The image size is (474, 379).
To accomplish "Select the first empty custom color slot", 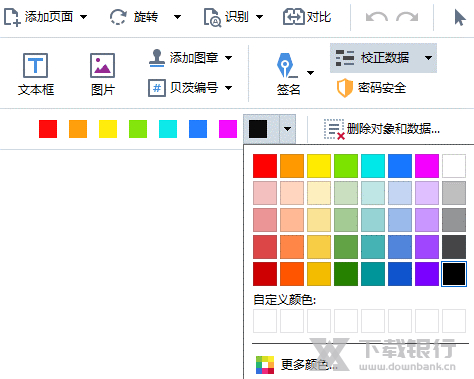I will [x=265, y=321].
